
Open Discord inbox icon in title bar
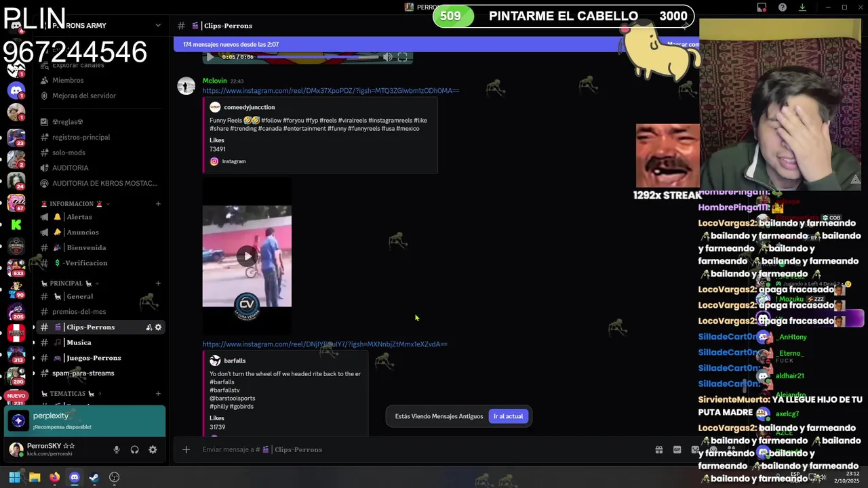(762, 7)
